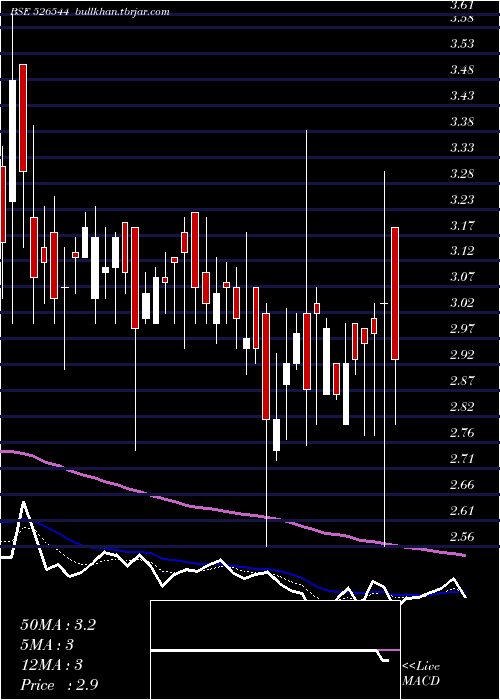The height and width of the screenshot is (700, 500).
Task: Select the 3.07 price axis label
Action: 462,277
